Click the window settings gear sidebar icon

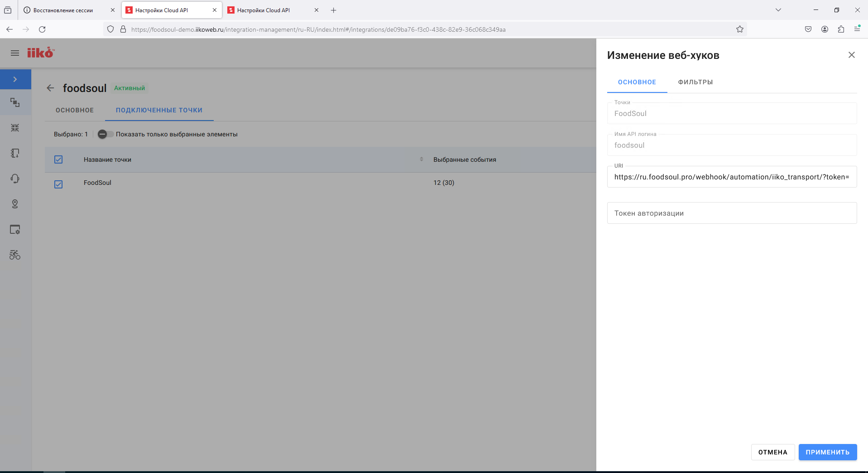[15, 230]
